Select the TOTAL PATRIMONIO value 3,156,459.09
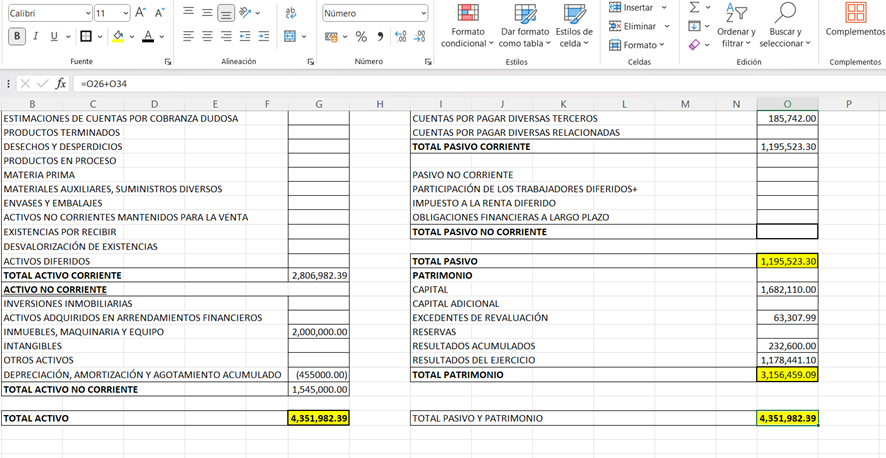 click(x=787, y=374)
